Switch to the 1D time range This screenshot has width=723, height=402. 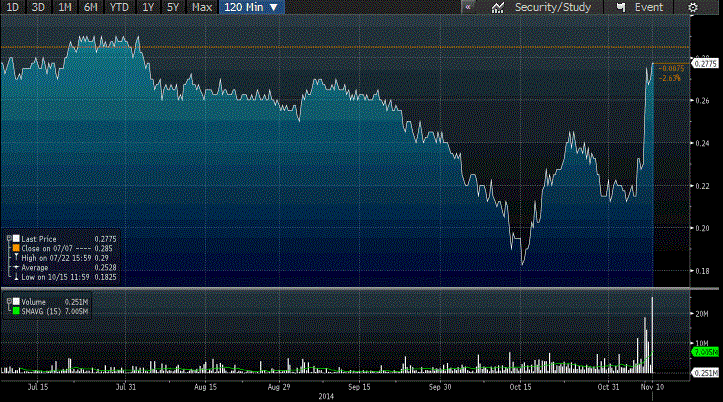(12, 7)
